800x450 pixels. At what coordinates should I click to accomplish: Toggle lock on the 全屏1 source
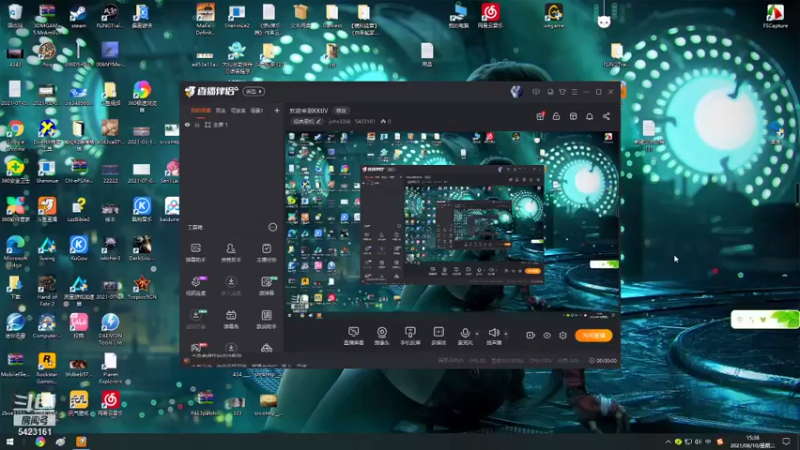pos(197,124)
